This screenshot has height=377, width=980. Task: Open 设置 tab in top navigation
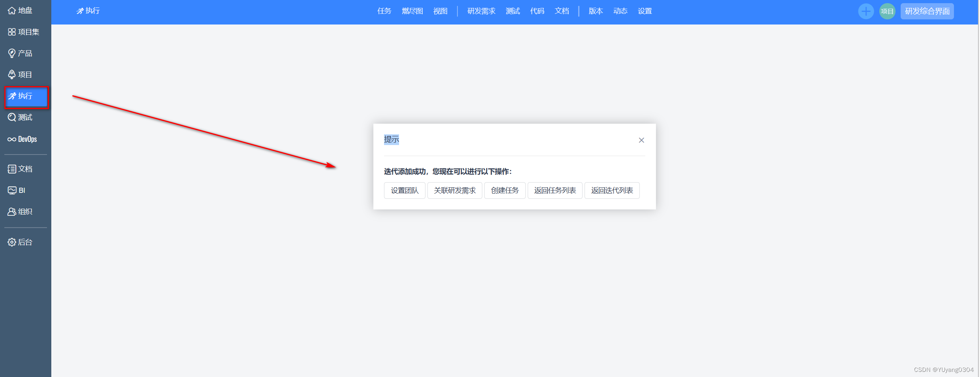(x=645, y=11)
